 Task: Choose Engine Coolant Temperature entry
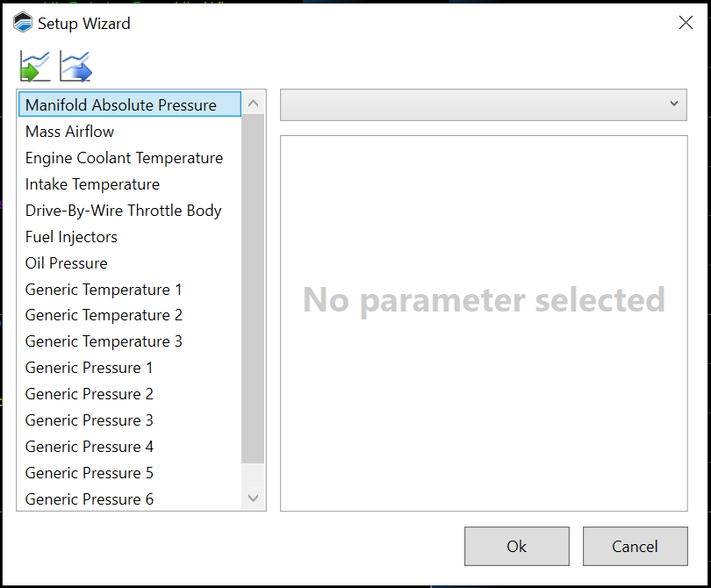[x=124, y=158]
